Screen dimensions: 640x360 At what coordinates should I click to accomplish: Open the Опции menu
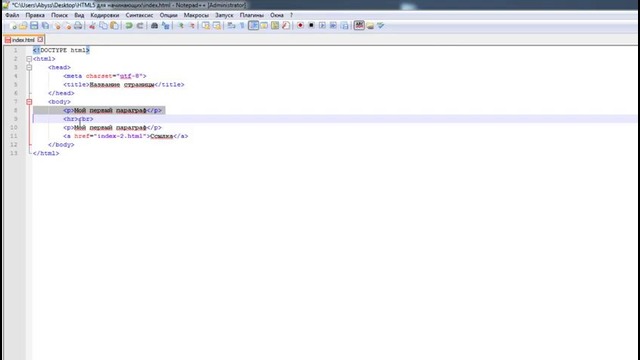[169, 15]
